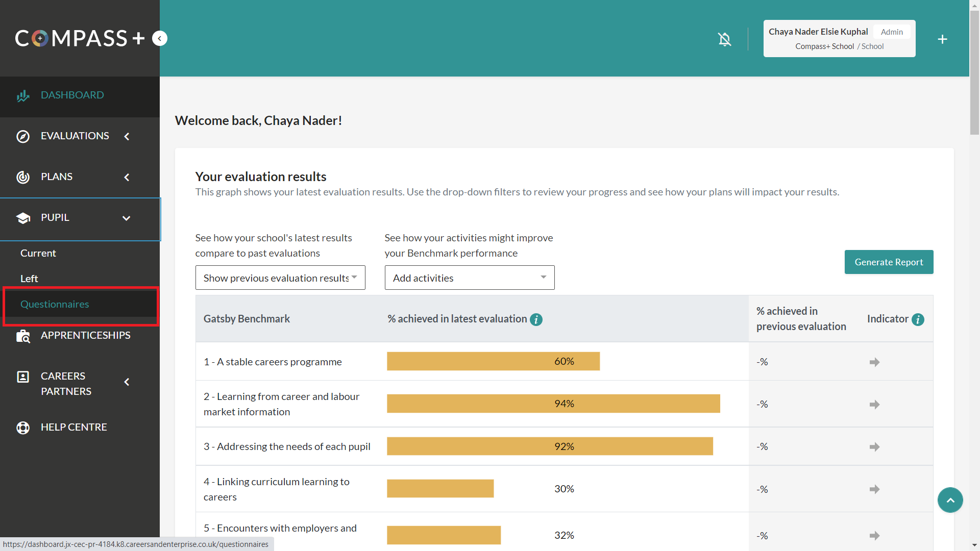Collapse the Pupil menu chevron

pos(127,218)
